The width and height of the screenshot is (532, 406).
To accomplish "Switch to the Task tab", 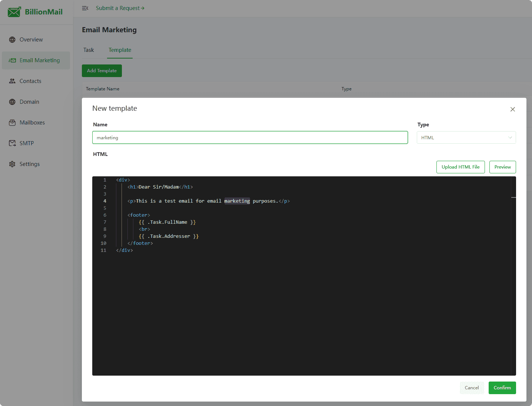I will pos(89,50).
